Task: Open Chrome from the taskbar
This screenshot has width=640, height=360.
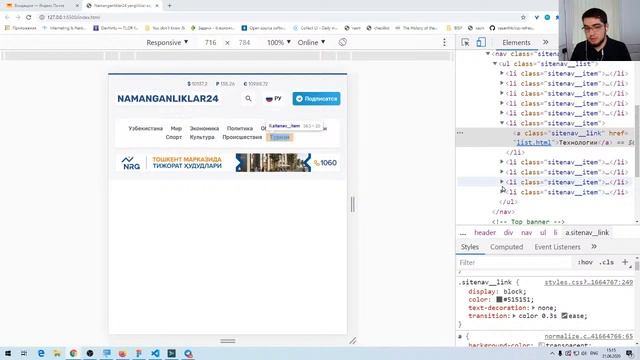Action: (x=73, y=353)
